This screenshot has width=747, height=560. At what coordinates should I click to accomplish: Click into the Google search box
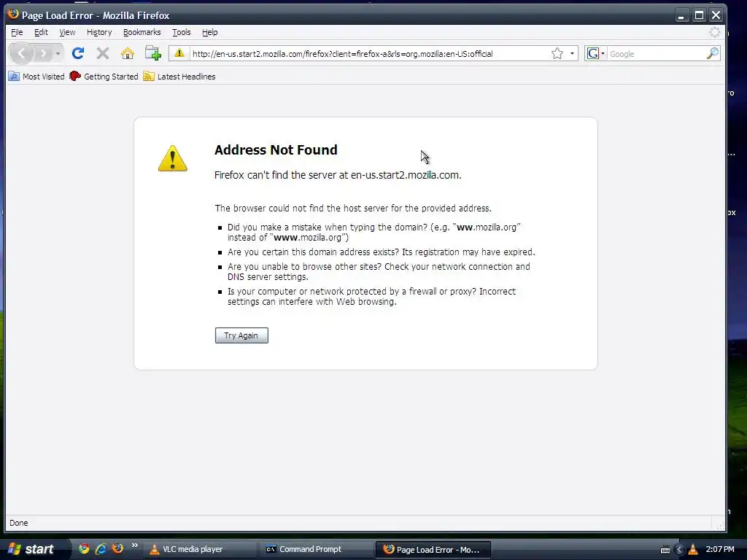(657, 54)
